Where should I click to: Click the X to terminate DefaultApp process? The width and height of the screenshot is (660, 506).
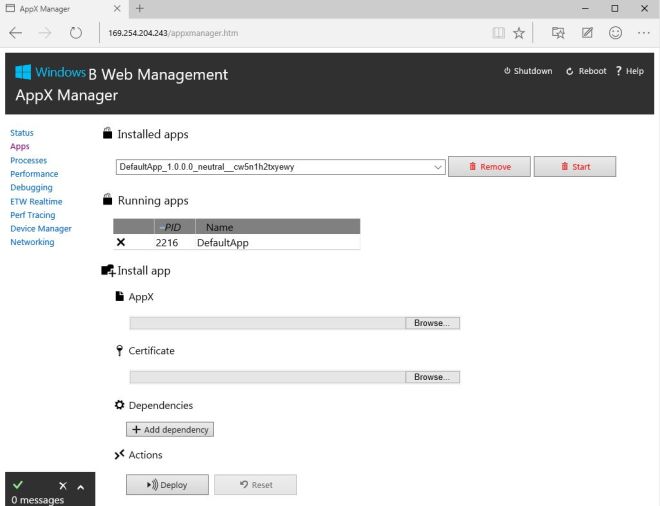(x=121, y=242)
